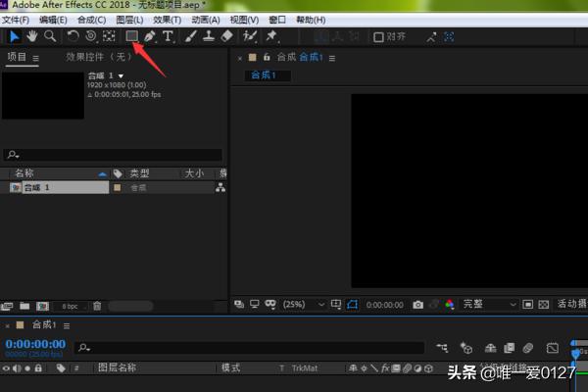Select the Pen tool
The height and width of the screenshot is (392, 588).
(149, 36)
